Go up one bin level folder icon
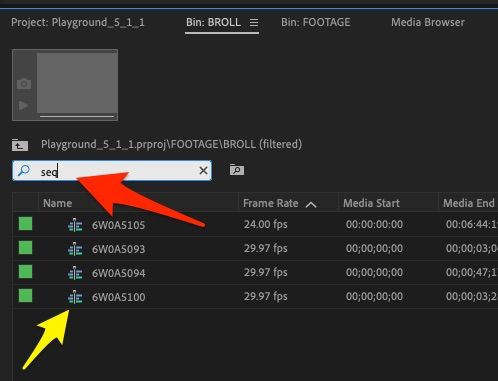 coord(20,145)
